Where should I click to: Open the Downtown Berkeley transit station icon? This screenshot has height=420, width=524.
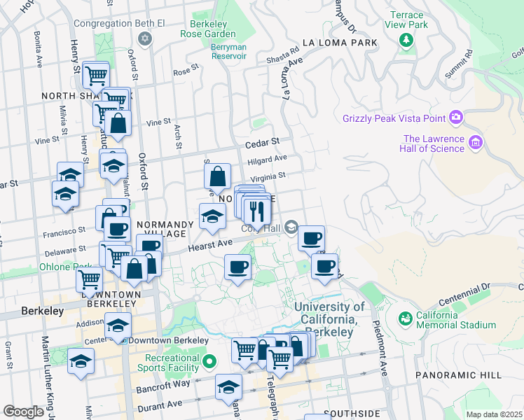click(124, 341)
